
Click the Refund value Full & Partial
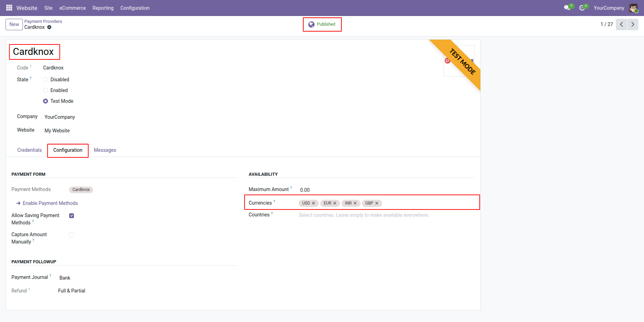tap(72, 291)
